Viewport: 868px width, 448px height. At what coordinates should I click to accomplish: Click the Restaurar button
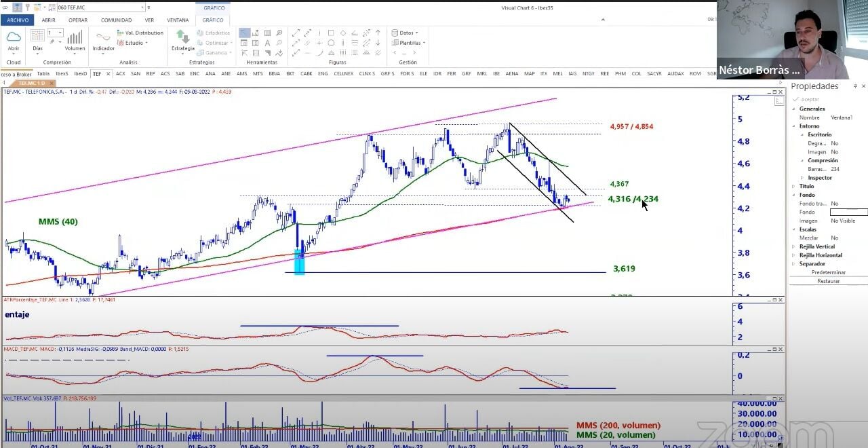[x=828, y=281]
